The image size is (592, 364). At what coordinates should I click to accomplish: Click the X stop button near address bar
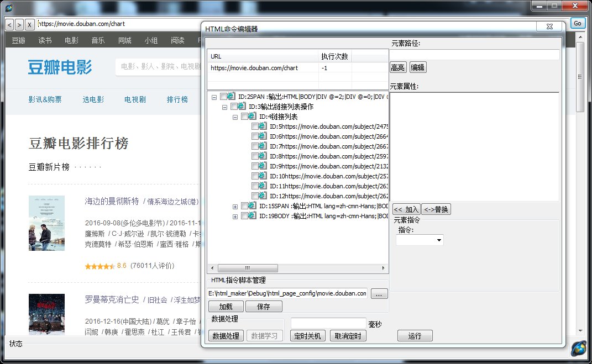pyautogui.click(x=29, y=24)
